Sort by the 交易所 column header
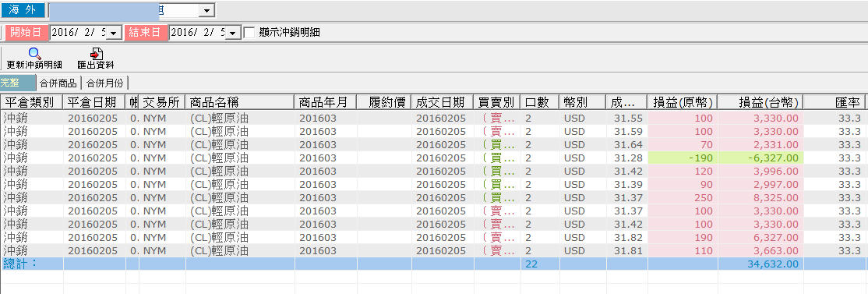Viewport: 868px width, 294px height. click(x=162, y=102)
